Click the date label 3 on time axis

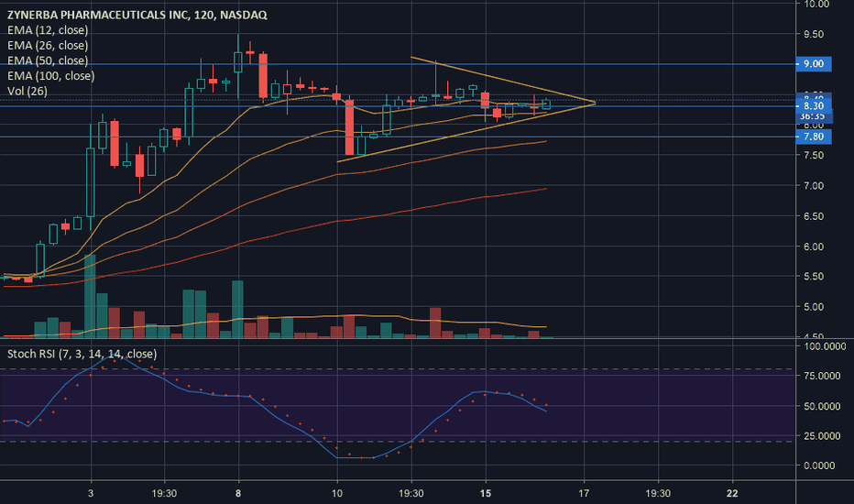point(91,493)
